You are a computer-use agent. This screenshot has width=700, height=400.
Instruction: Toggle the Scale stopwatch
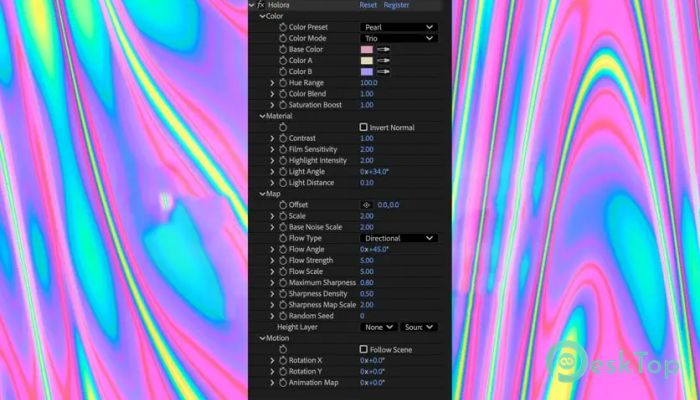pos(283,216)
